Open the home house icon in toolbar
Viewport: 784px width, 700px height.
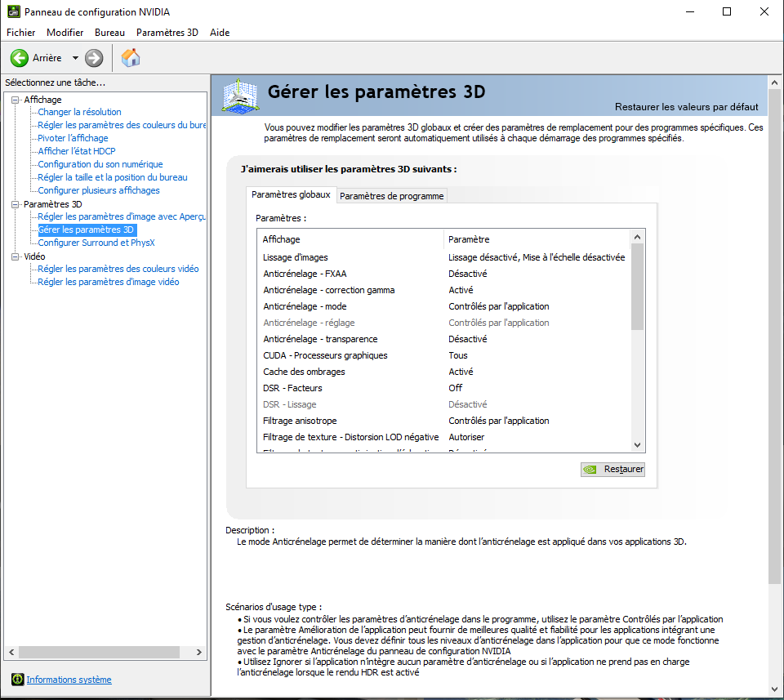click(131, 58)
